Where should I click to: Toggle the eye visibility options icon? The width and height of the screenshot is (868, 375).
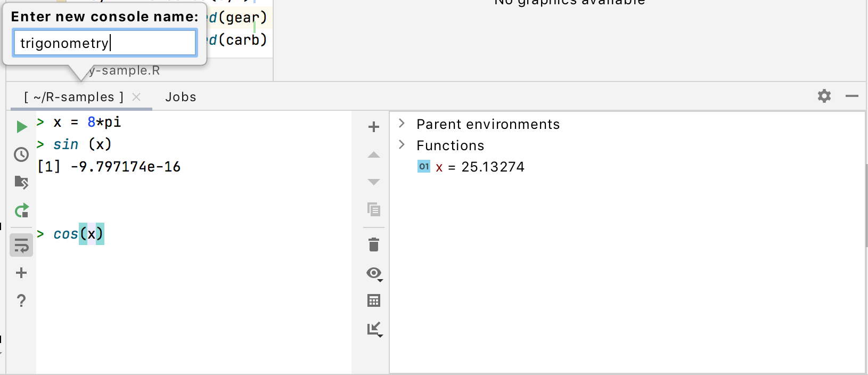tap(374, 273)
